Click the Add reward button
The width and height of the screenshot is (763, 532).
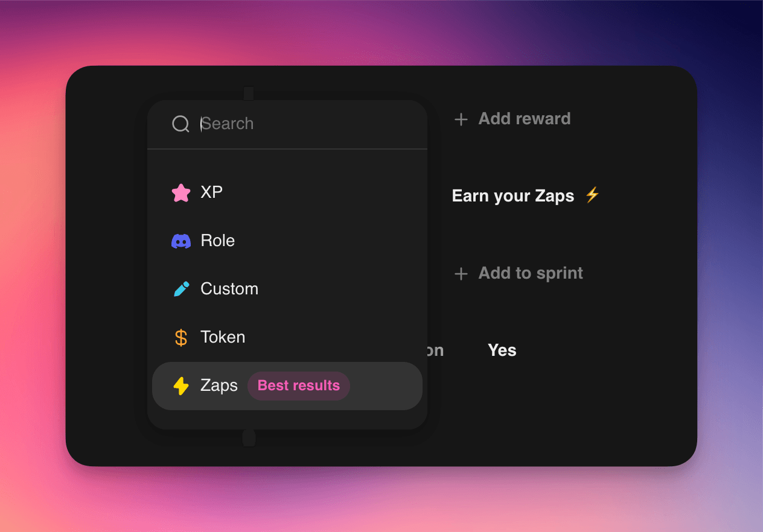[512, 119]
